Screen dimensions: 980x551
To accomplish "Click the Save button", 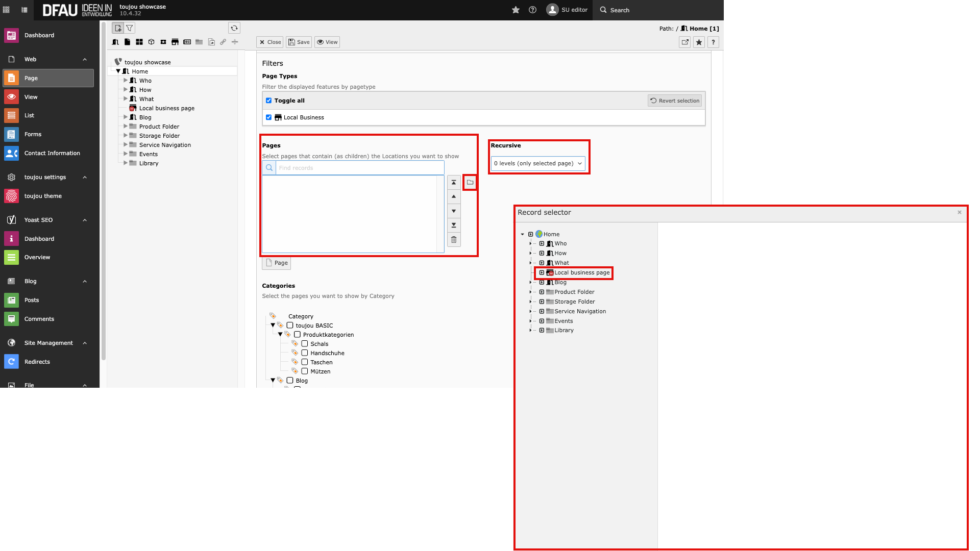I will coord(299,42).
